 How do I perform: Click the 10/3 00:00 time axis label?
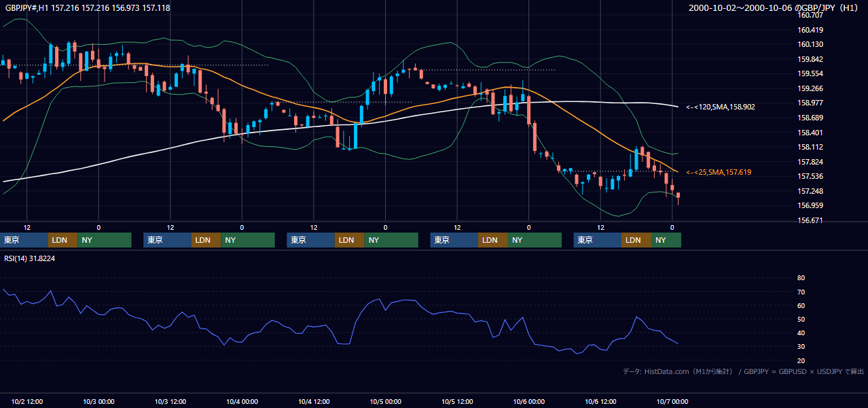click(x=98, y=401)
